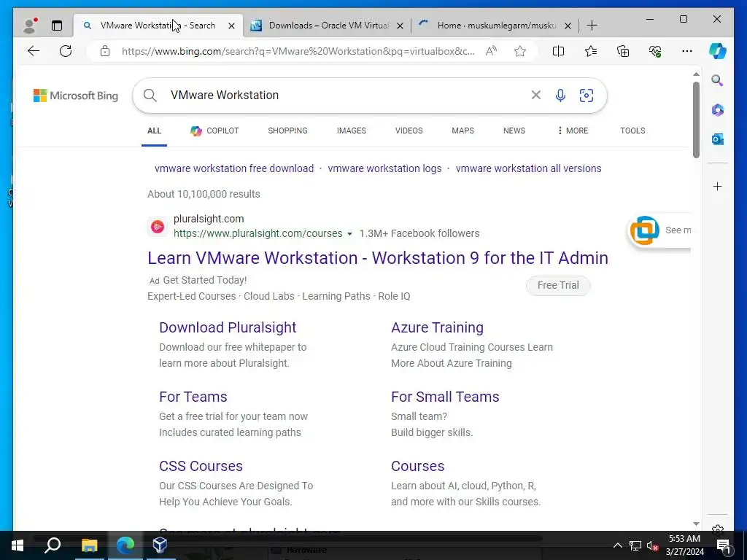Open Azure Training link

click(438, 327)
